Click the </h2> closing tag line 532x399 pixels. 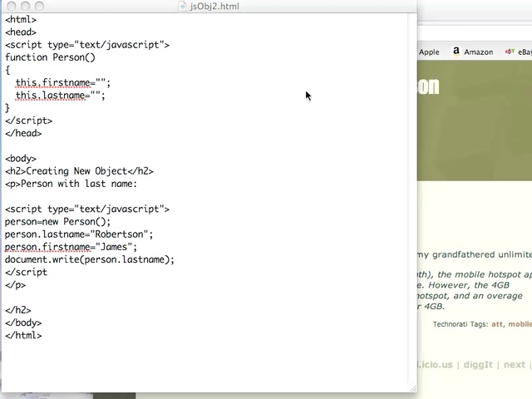18,310
